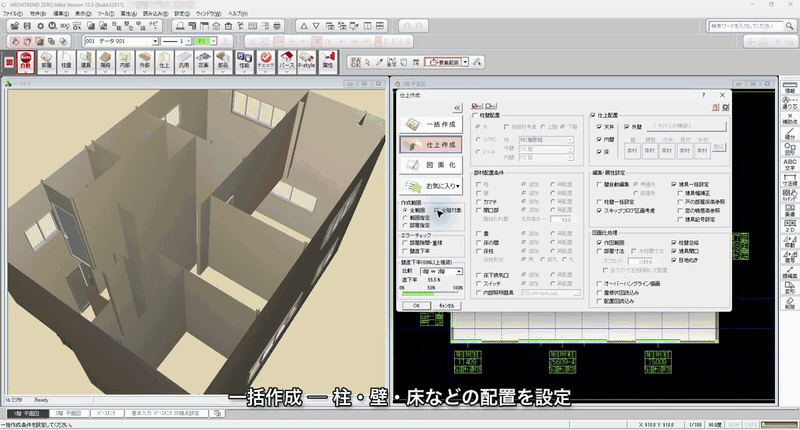800x430 pixels.
Task: Click the キャンセル button
Action: pyautogui.click(x=446, y=306)
